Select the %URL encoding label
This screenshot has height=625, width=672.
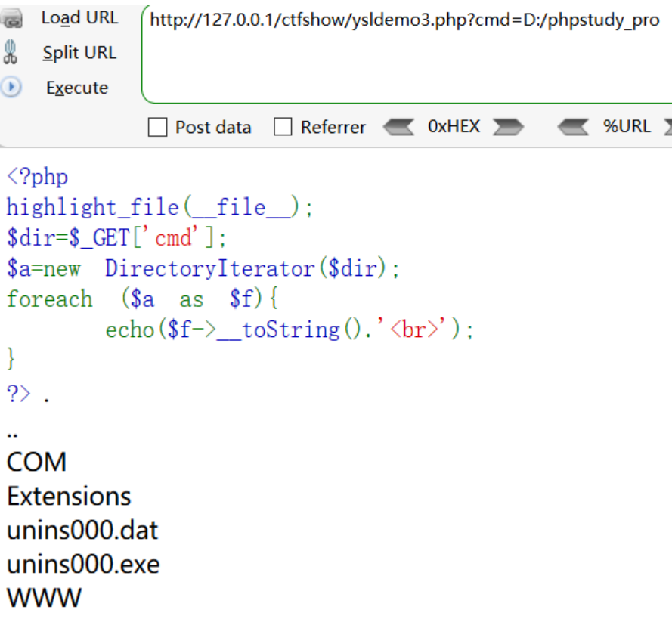(x=626, y=127)
